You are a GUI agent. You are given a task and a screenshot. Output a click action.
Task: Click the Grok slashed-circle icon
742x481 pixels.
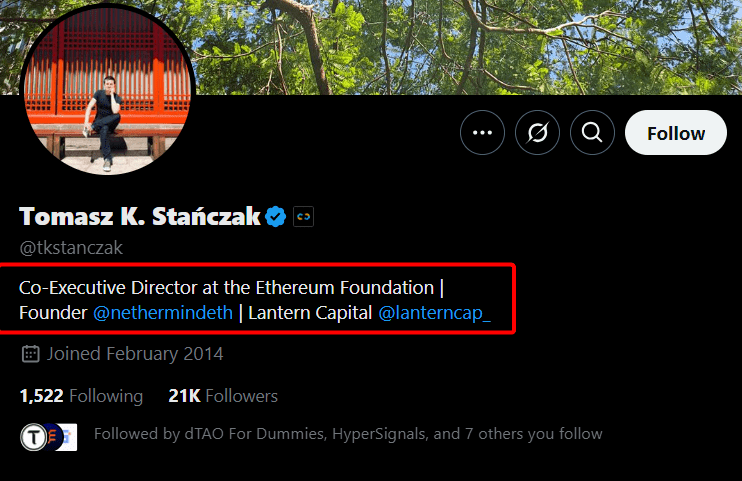pyautogui.click(x=537, y=133)
